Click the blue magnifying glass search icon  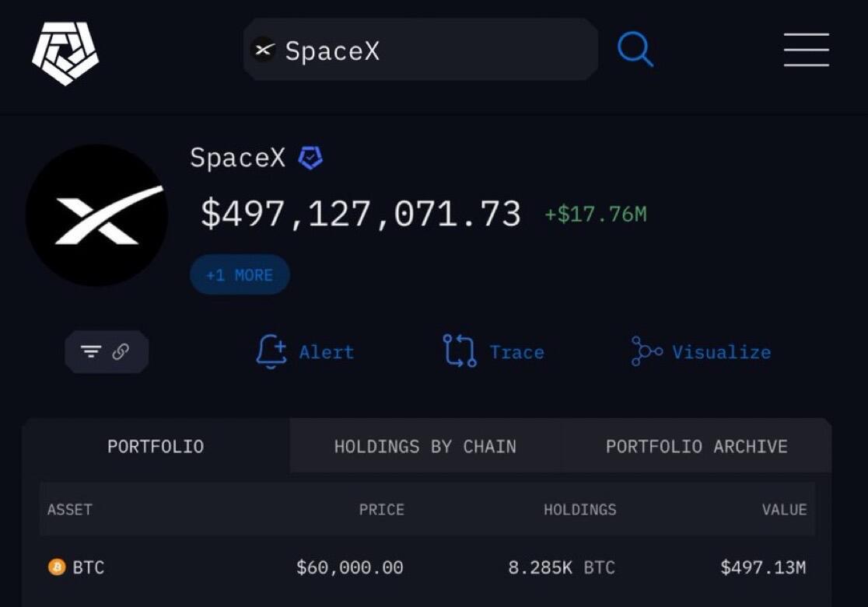[x=635, y=49]
